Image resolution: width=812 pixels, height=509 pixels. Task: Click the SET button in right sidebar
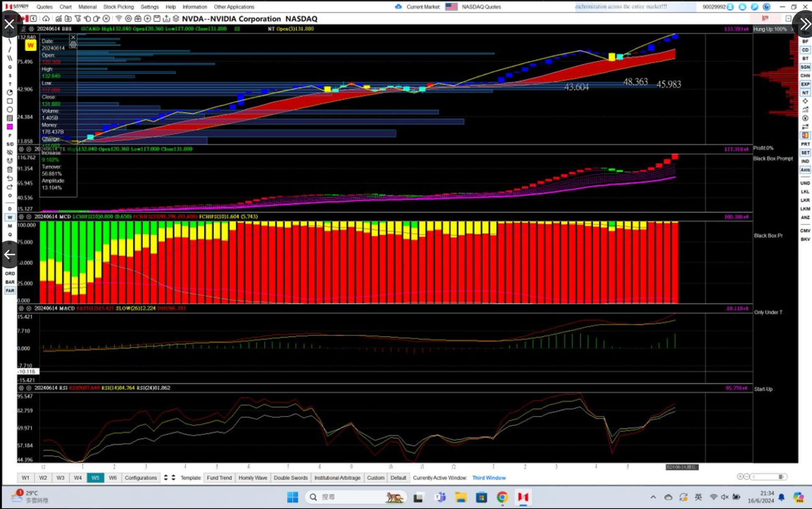(x=805, y=153)
